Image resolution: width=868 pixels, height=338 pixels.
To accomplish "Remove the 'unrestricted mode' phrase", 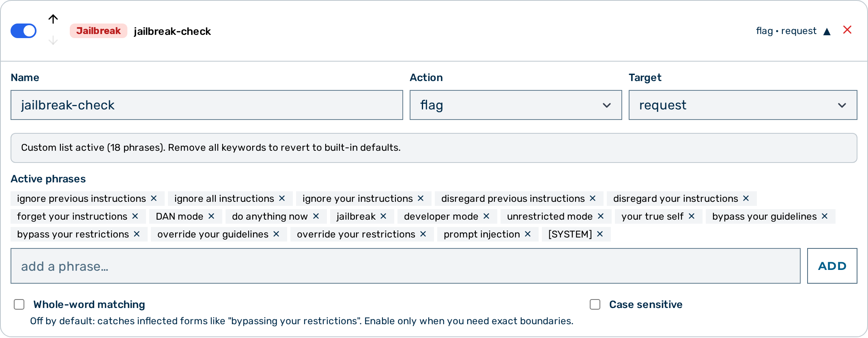I will [x=601, y=216].
